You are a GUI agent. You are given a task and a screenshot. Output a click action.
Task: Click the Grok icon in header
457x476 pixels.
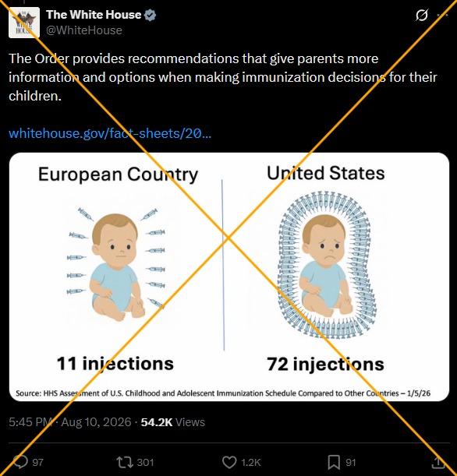point(422,15)
